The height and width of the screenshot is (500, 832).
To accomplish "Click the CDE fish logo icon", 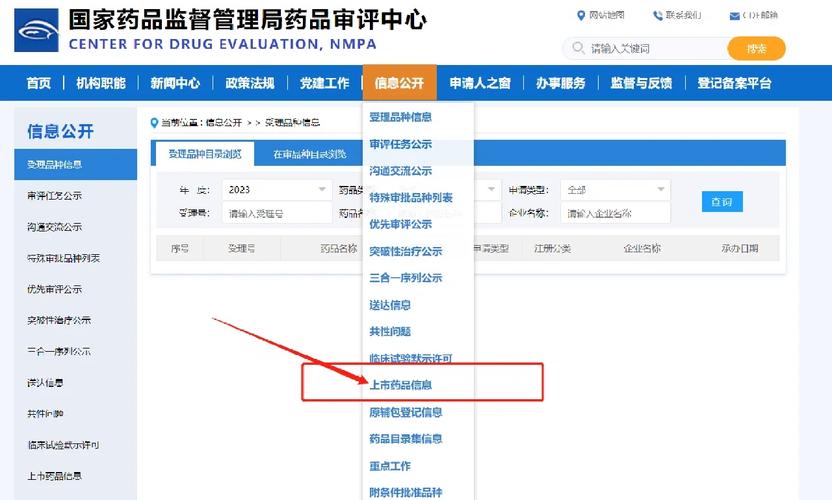I will click(36, 30).
